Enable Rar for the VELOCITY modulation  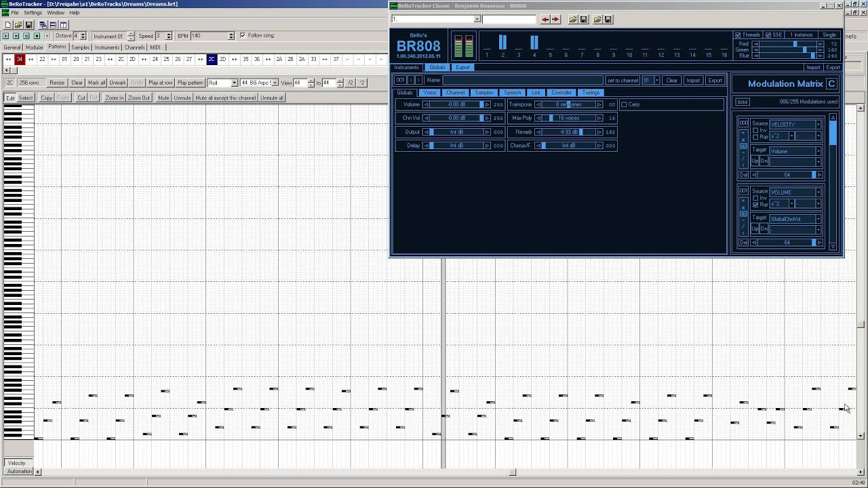756,137
